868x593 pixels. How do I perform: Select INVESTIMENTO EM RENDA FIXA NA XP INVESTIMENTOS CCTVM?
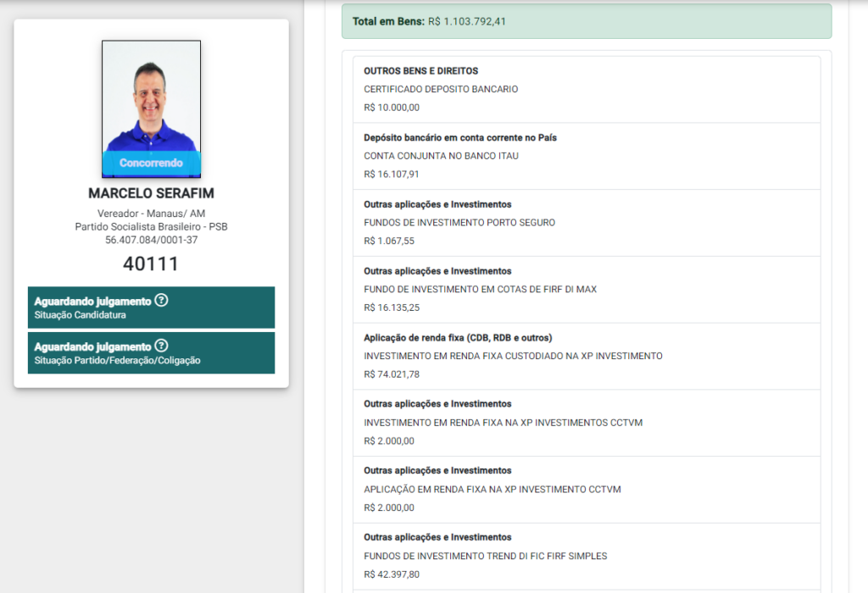(503, 423)
